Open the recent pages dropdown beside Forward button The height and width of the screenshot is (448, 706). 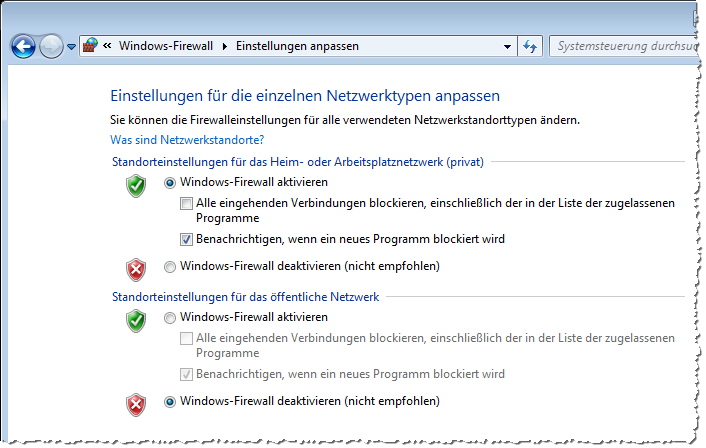71,47
